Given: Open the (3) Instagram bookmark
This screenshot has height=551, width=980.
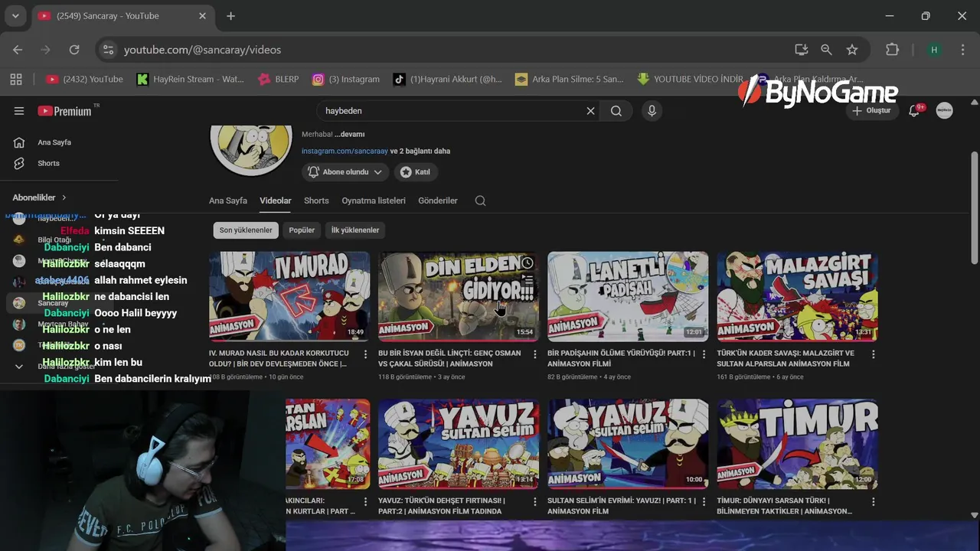Looking at the screenshot, I should click(346, 79).
